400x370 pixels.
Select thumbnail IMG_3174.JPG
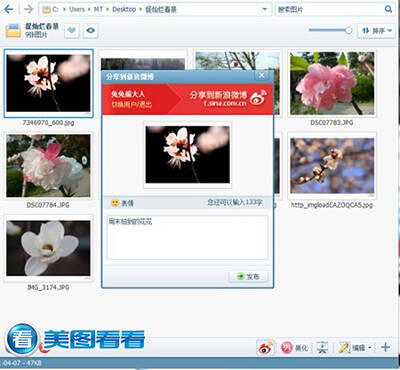pos(48,248)
